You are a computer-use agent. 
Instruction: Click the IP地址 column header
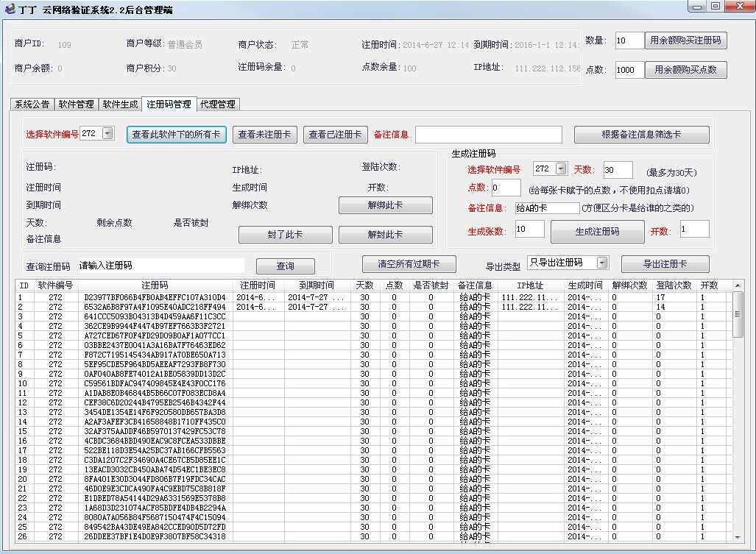point(530,285)
